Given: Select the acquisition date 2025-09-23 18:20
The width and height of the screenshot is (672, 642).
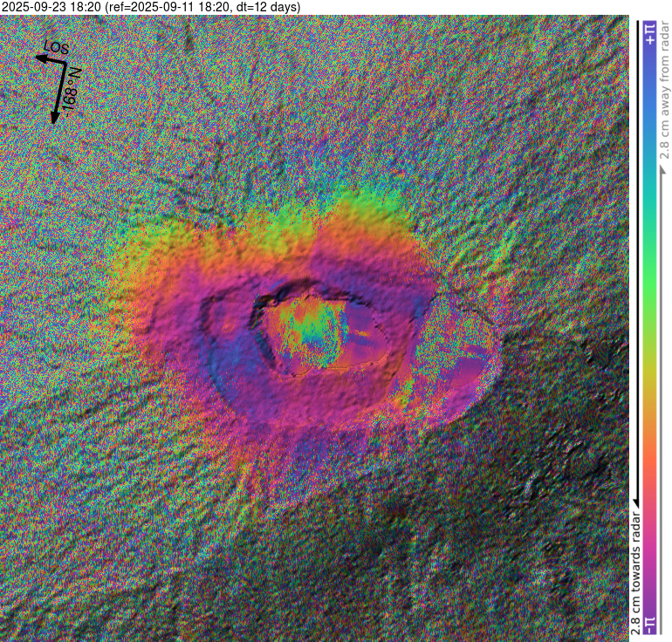Looking at the screenshot, I should point(51,7).
